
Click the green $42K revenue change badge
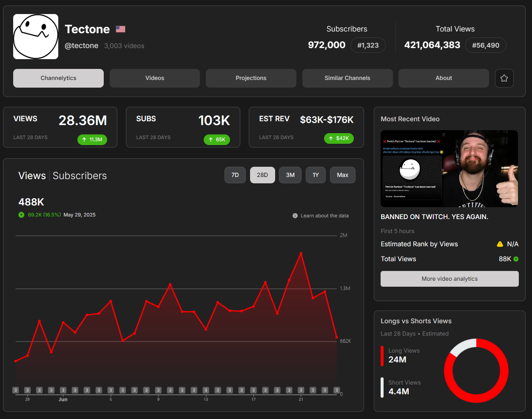339,138
